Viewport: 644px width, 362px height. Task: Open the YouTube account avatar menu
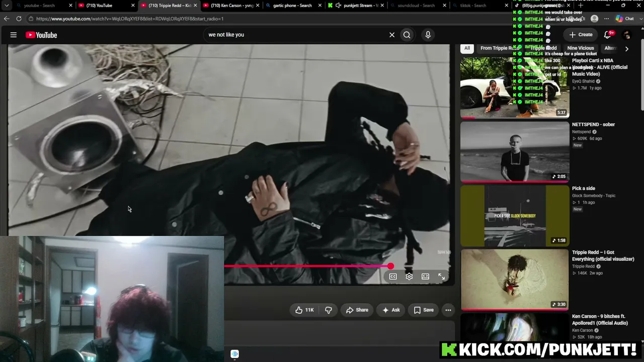tap(626, 35)
